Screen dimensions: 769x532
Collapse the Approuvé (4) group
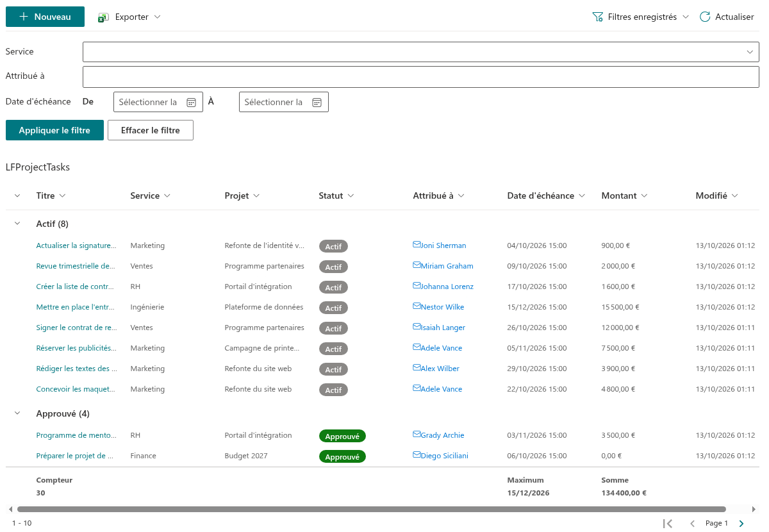pyautogui.click(x=17, y=413)
